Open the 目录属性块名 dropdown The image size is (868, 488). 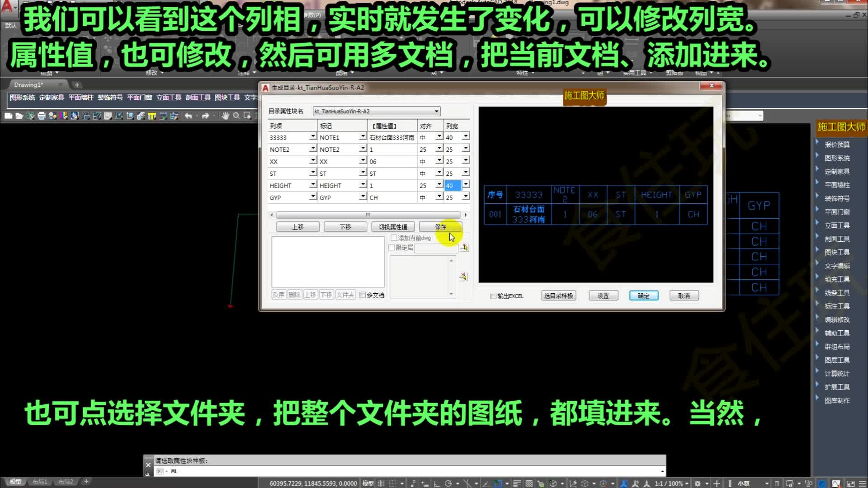point(436,111)
